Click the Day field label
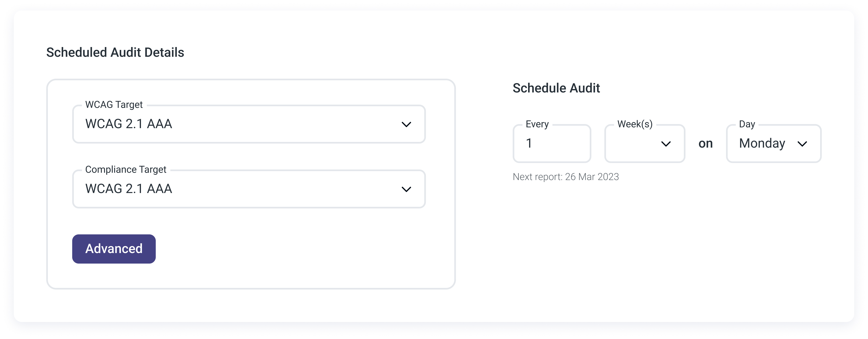The width and height of the screenshot is (868, 339). 747,124
